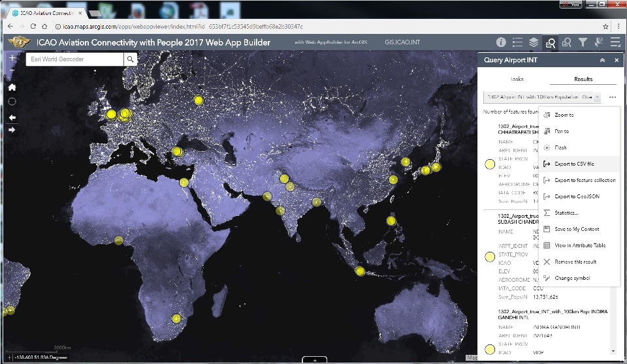
Task: Click the yellow airport marker at Shanghai
Action: [x=393, y=179]
